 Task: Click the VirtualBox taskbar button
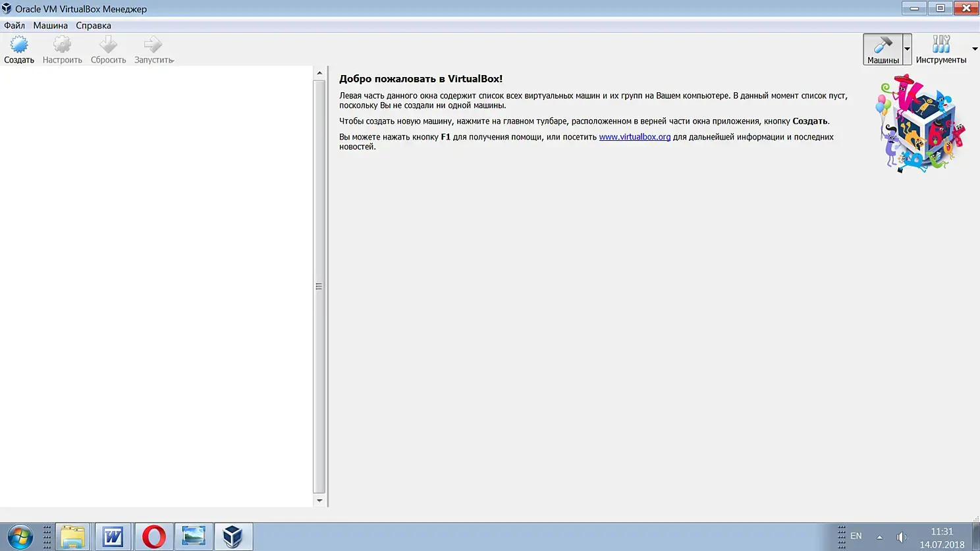coord(233,537)
